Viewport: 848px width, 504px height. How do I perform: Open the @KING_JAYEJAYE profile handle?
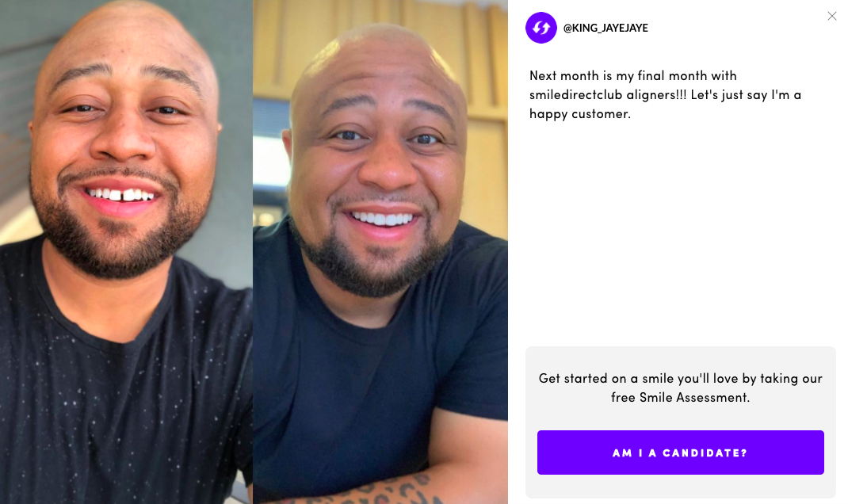point(605,28)
